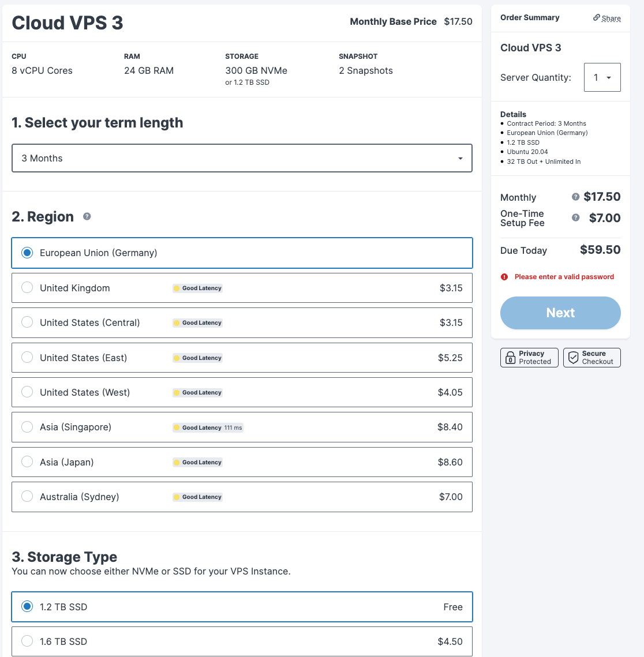Select Australia (Sydney) region
Image resolution: width=644 pixels, height=657 pixels.
pyautogui.click(x=242, y=497)
